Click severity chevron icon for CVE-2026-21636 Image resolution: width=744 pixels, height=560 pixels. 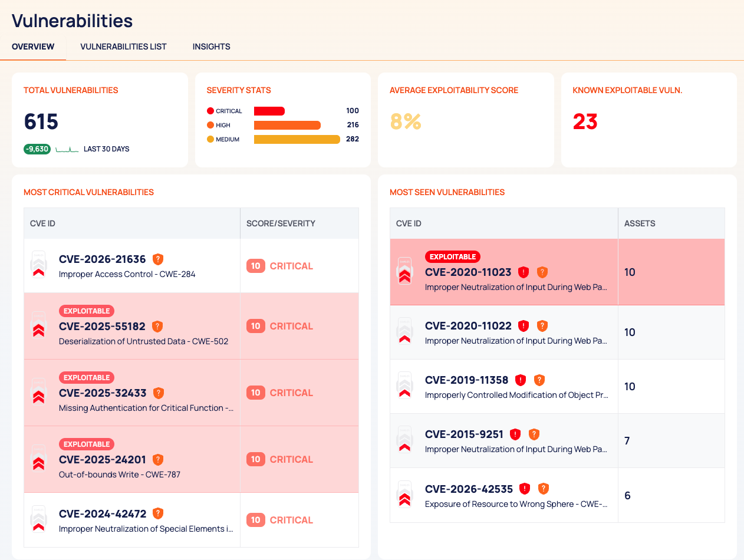38,265
